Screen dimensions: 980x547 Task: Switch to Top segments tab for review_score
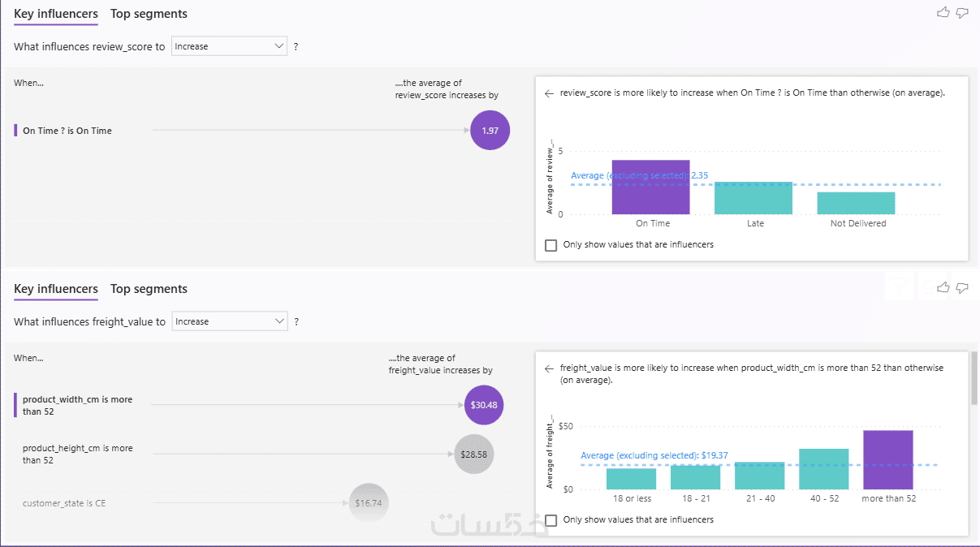click(x=149, y=14)
